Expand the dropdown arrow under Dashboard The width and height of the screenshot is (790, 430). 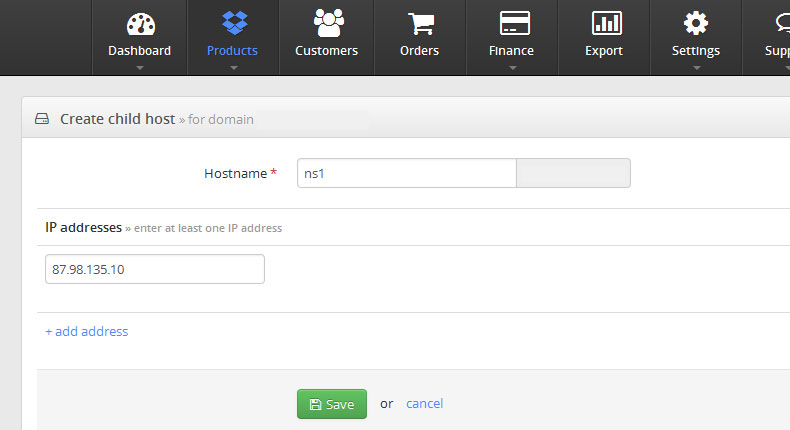coord(139,68)
